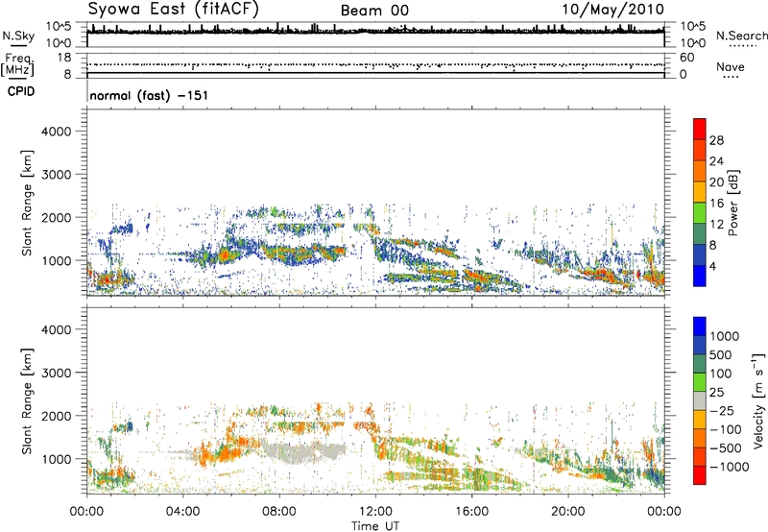Click the 'Power [dB]' color bar title

coord(732,203)
